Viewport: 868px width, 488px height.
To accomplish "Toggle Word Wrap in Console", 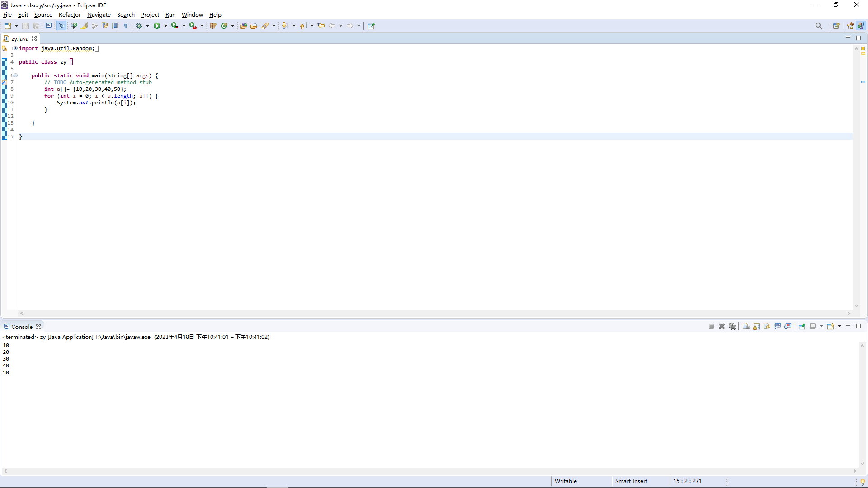I will click(767, 326).
